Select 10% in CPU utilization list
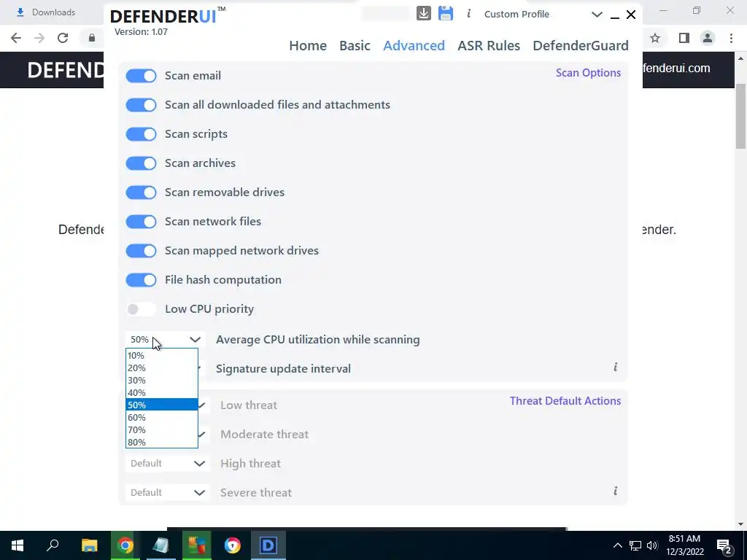This screenshot has width=747, height=560. click(161, 355)
